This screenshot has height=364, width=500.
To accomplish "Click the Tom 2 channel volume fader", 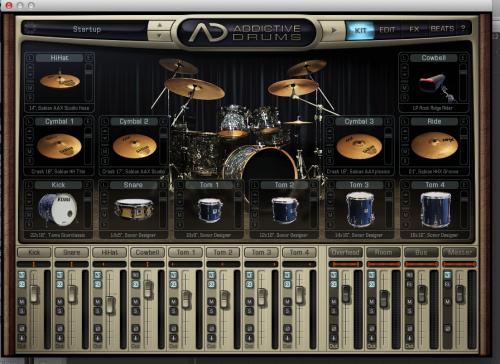I will (225, 298).
